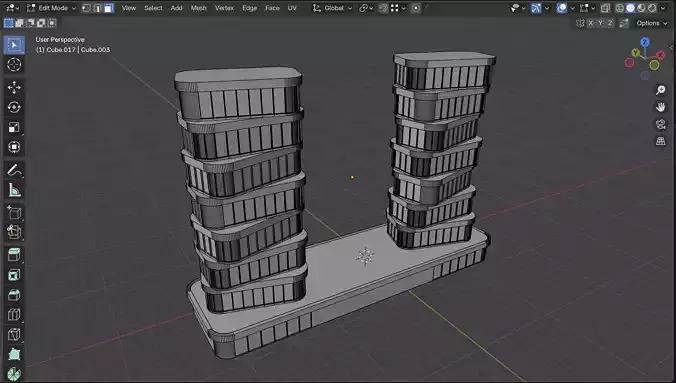The width and height of the screenshot is (676, 383).
Task: Toggle the camera view icon
Action: point(660,124)
